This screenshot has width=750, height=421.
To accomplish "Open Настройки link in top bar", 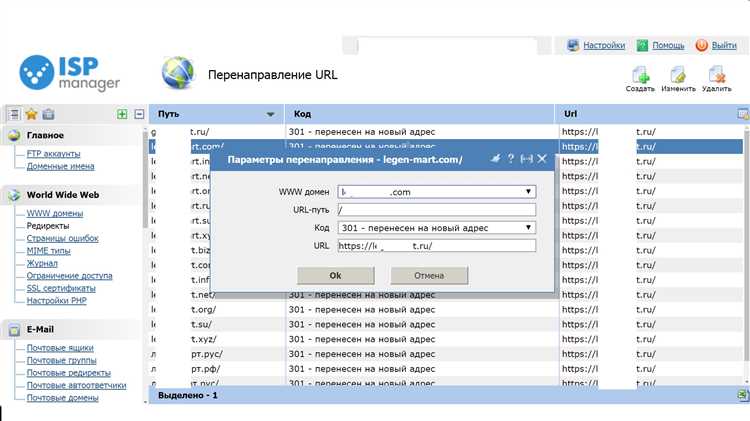I will pyautogui.click(x=604, y=45).
